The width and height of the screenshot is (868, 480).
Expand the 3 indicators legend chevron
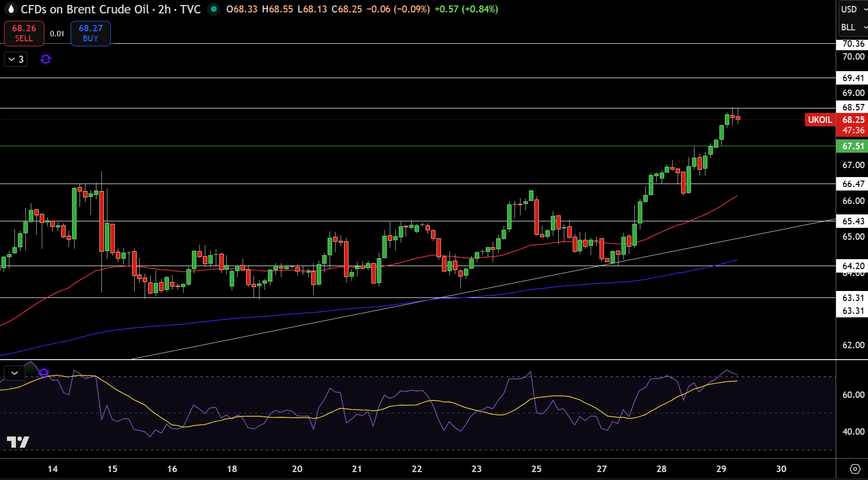point(16,59)
